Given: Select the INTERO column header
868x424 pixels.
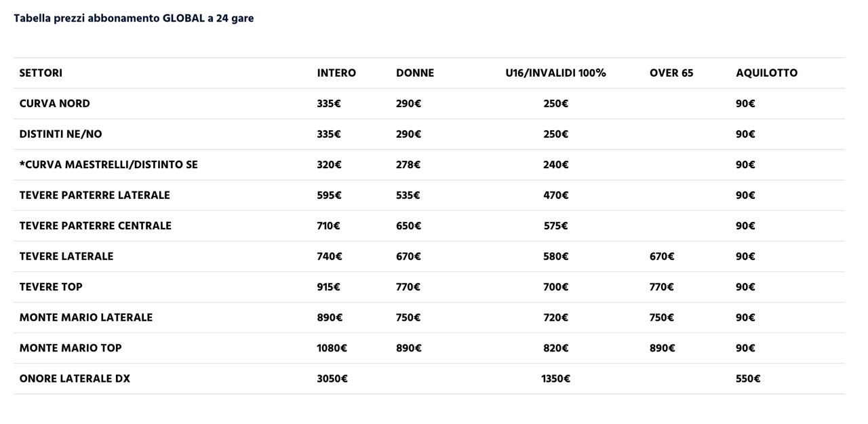Looking at the screenshot, I should tap(336, 73).
